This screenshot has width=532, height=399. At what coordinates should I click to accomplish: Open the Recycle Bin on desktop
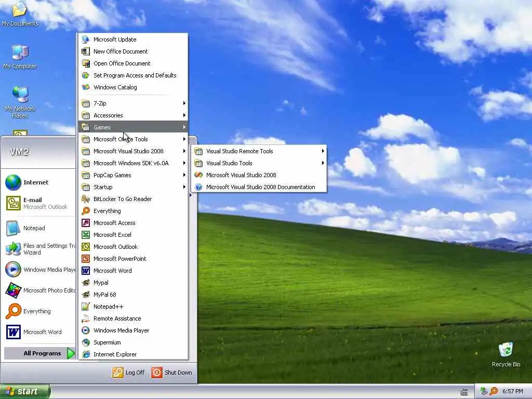click(x=506, y=354)
